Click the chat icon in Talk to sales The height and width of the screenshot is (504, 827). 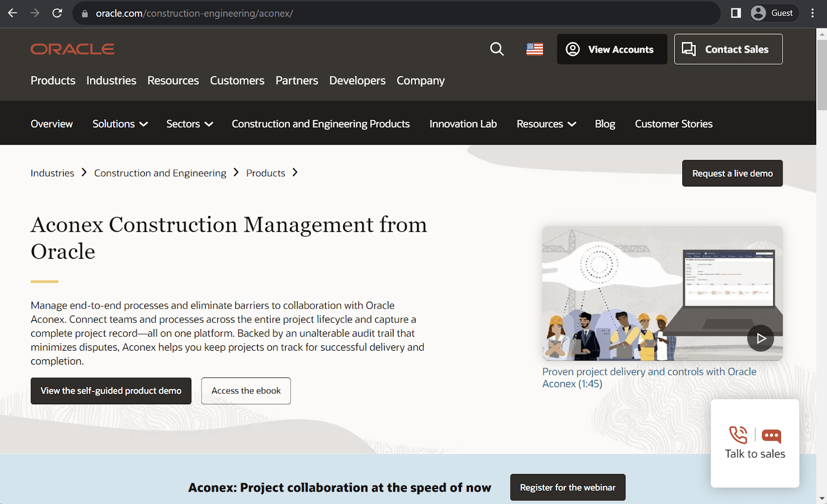(x=771, y=435)
